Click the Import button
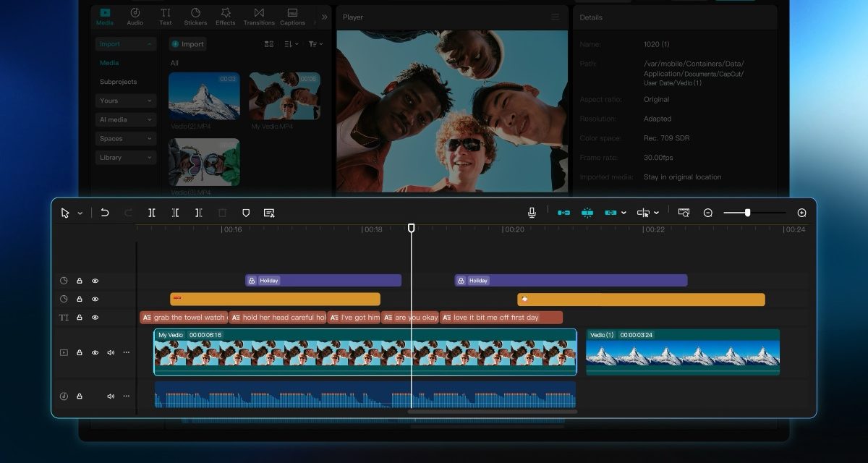 pos(188,44)
